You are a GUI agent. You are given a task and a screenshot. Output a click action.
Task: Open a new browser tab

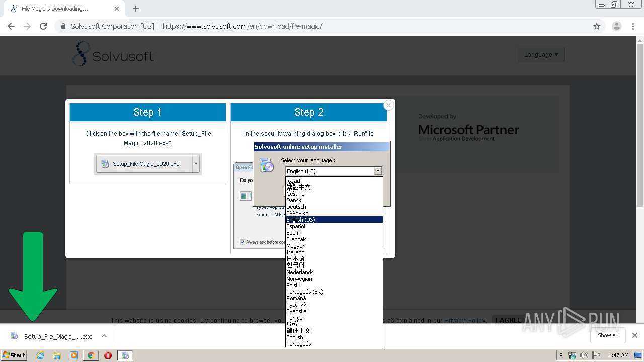pyautogui.click(x=136, y=9)
